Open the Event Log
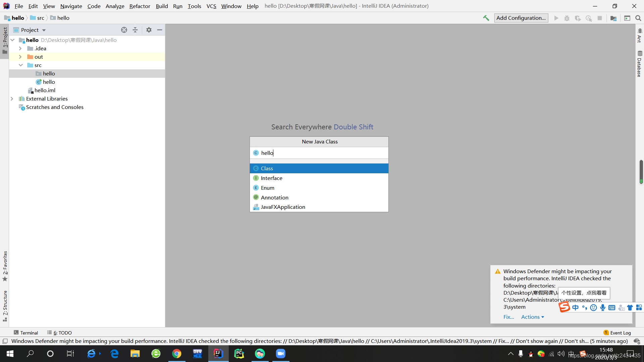Screen dimensions: 644x362 pyautogui.click(x=617, y=333)
